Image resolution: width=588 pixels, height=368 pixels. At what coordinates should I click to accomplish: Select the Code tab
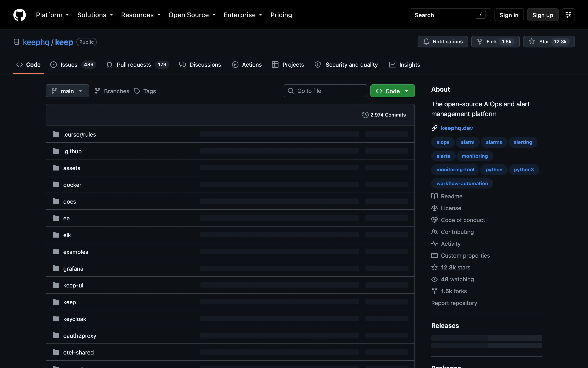[28, 65]
